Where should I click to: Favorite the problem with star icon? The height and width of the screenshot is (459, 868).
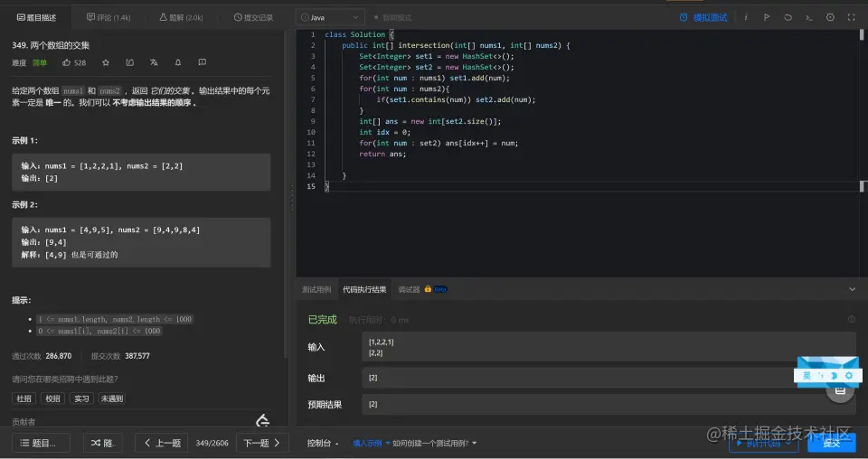106,62
